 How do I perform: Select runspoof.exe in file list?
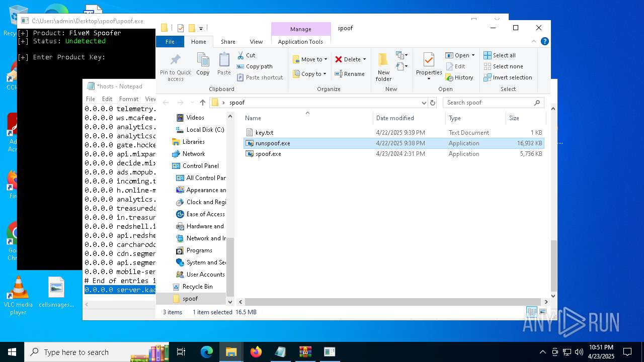pos(393,143)
